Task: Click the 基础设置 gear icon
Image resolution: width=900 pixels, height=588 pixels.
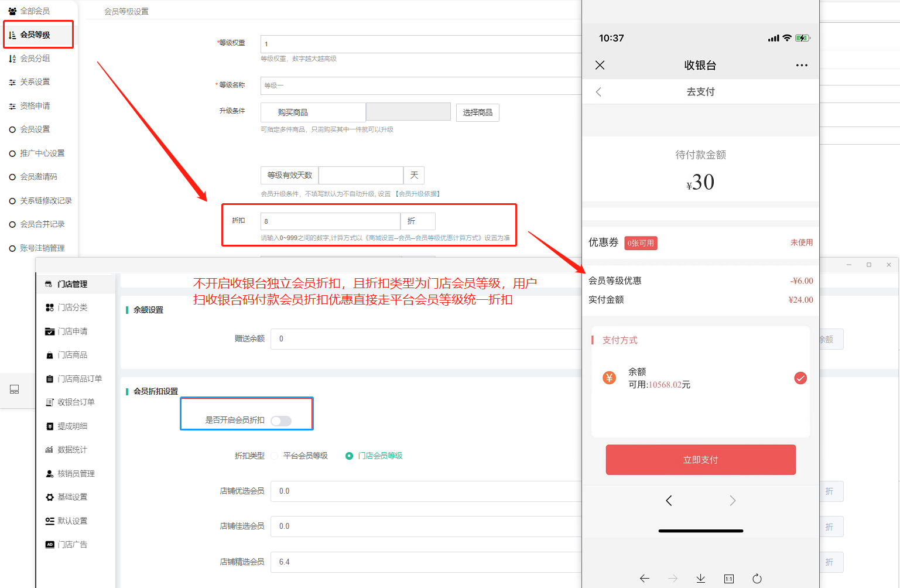Action: pyautogui.click(x=50, y=497)
